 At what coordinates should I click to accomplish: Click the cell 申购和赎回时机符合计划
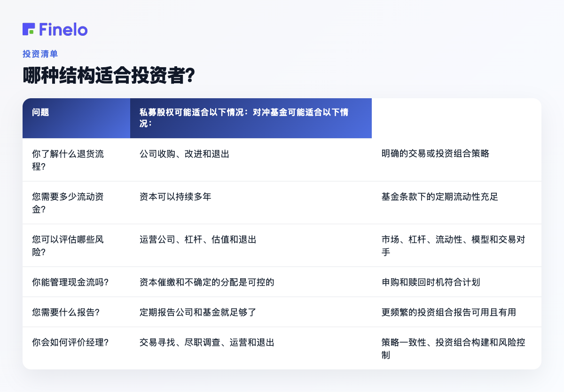431,282
